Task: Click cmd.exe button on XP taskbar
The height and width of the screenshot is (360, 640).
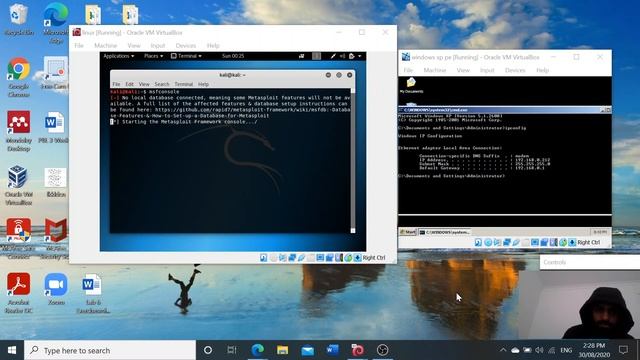Action: click(x=444, y=232)
